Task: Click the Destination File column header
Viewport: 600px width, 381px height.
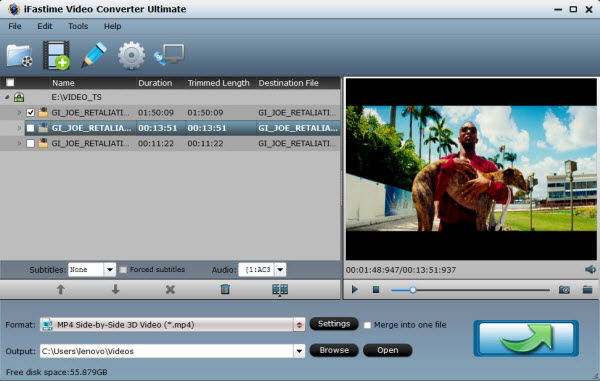Action: [298, 83]
